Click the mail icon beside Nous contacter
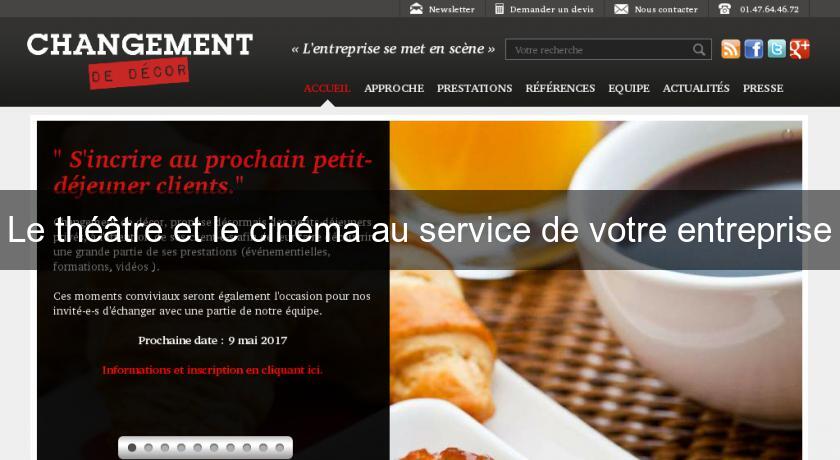Image resolution: width=840 pixels, height=460 pixels. pos(621,9)
